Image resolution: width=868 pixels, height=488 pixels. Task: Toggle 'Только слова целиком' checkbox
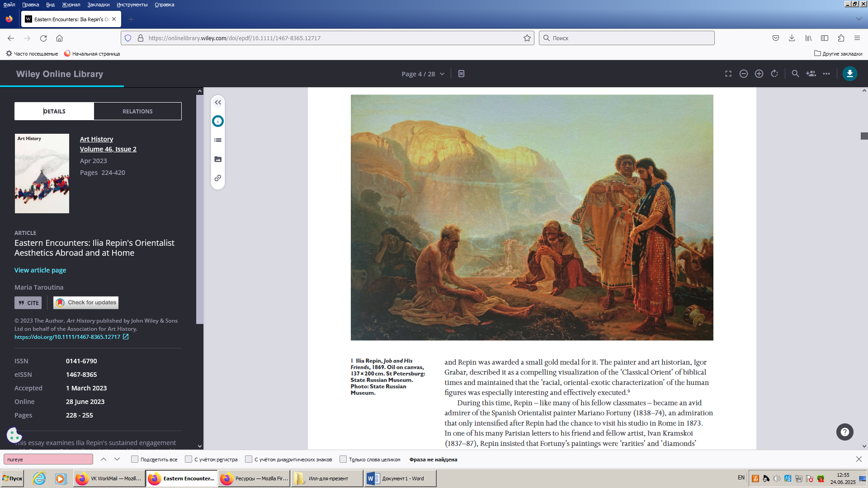click(343, 459)
